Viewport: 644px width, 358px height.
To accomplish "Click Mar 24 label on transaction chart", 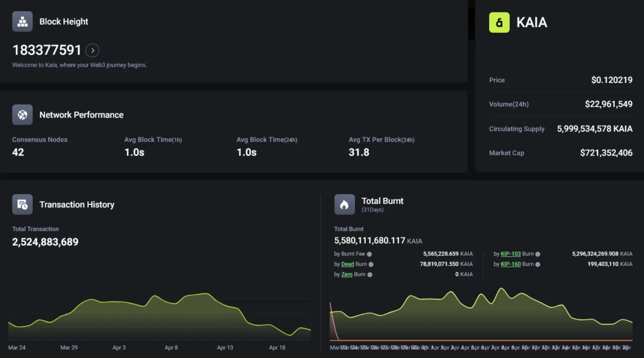I will pyautogui.click(x=17, y=347).
